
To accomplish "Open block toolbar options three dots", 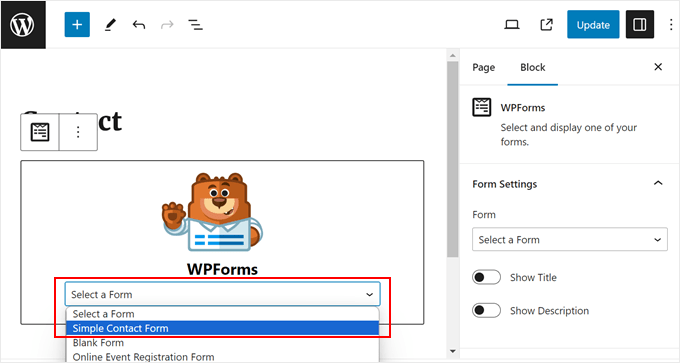I will (x=78, y=132).
